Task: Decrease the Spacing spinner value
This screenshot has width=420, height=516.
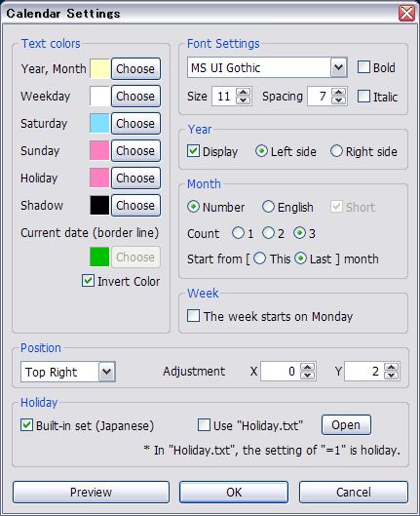Action: (x=339, y=100)
